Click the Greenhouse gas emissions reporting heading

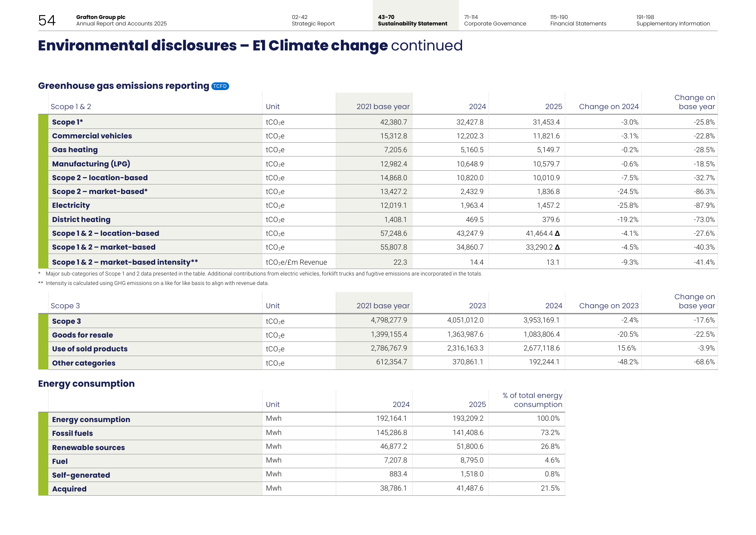pos(124,86)
